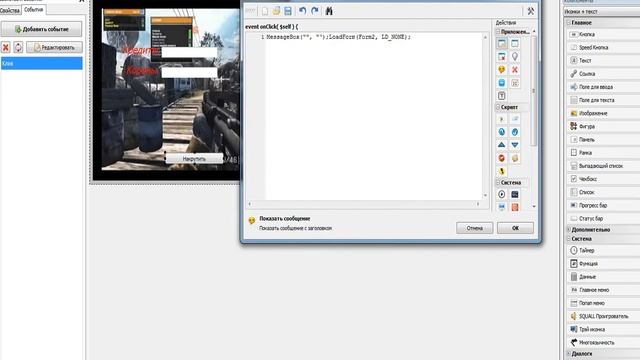Click the open folder icon in editor toolbar
This screenshot has width=640, height=360.
click(x=276, y=11)
